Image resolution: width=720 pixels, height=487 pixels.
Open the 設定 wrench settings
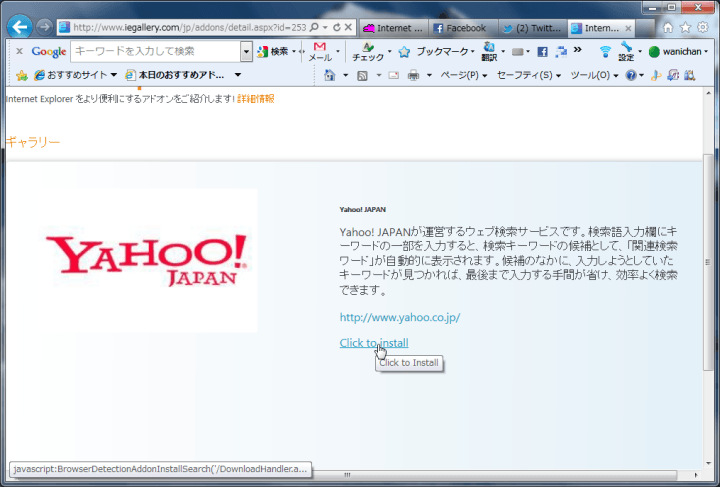626,51
